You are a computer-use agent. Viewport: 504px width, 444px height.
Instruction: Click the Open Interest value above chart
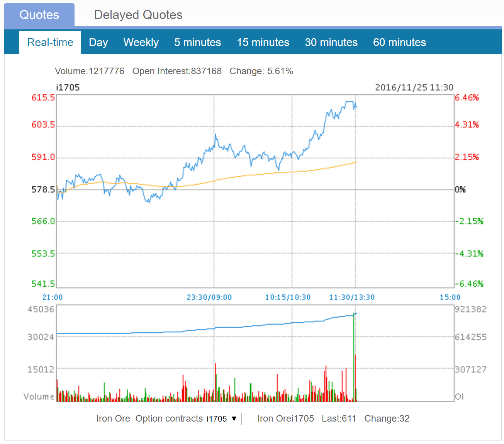point(177,71)
